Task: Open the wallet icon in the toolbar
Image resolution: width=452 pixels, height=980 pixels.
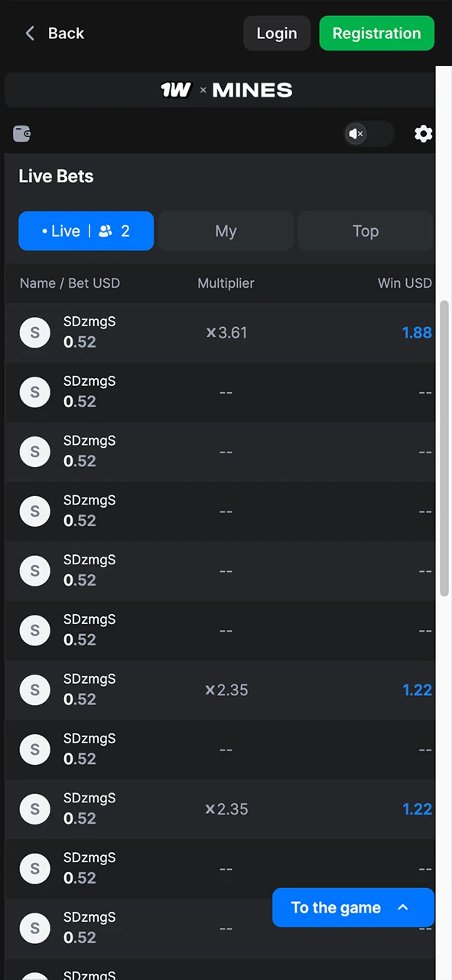Action: point(21,134)
